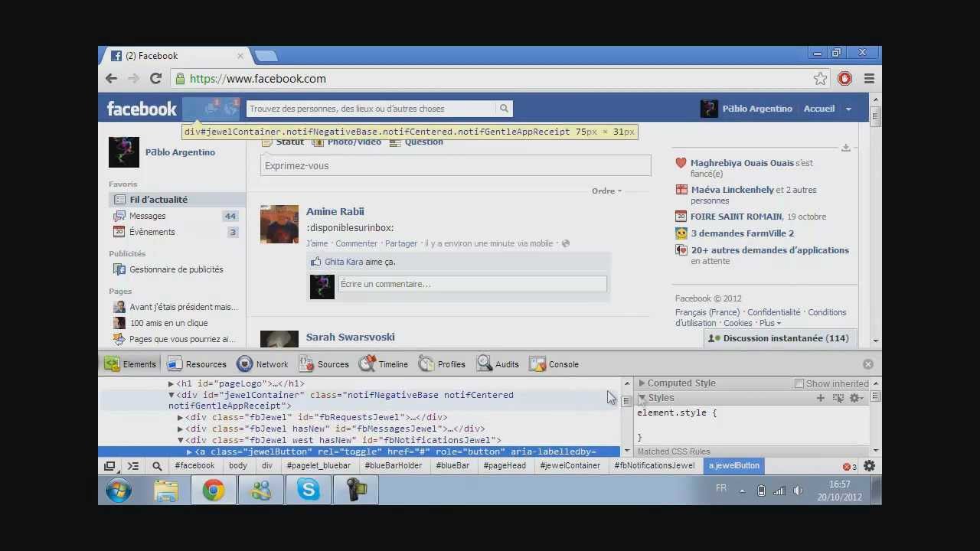Switch to the Network panel

coord(263,364)
